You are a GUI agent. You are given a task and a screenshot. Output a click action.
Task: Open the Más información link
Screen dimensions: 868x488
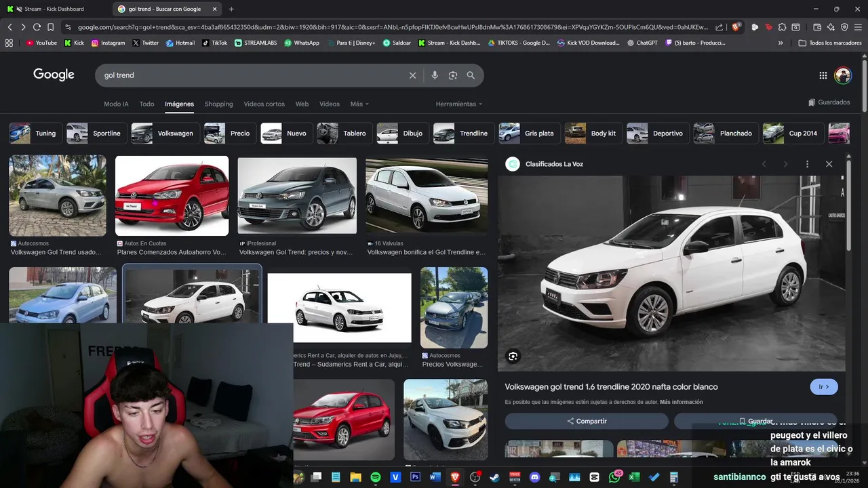681,402
